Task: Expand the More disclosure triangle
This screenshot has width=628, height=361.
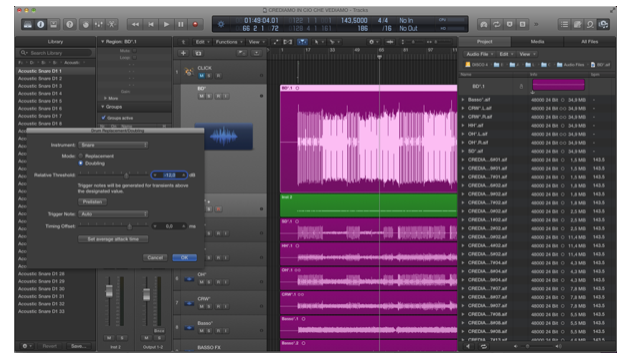Action: click(x=105, y=98)
